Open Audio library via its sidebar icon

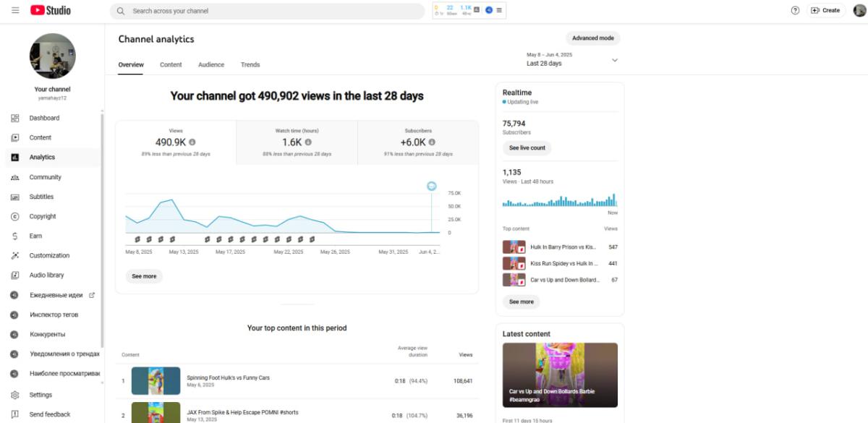coord(15,275)
